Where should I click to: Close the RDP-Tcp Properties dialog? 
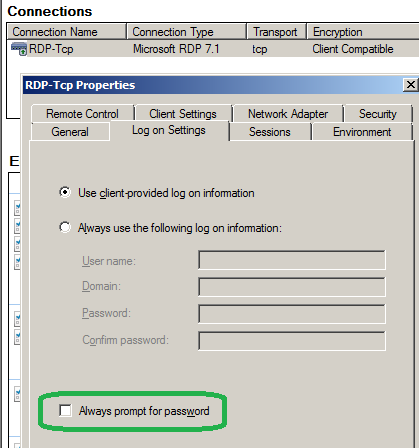coord(411,85)
